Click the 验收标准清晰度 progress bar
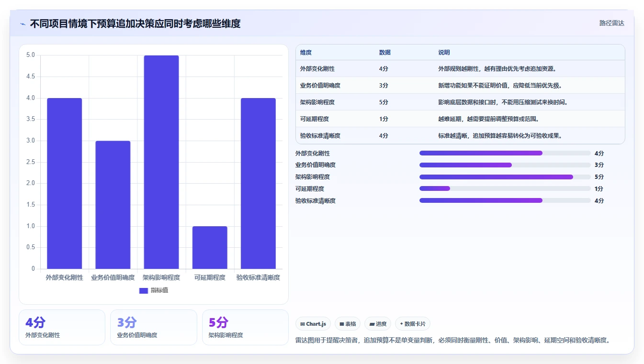The height and width of the screenshot is (364, 644). tap(505, 200)
